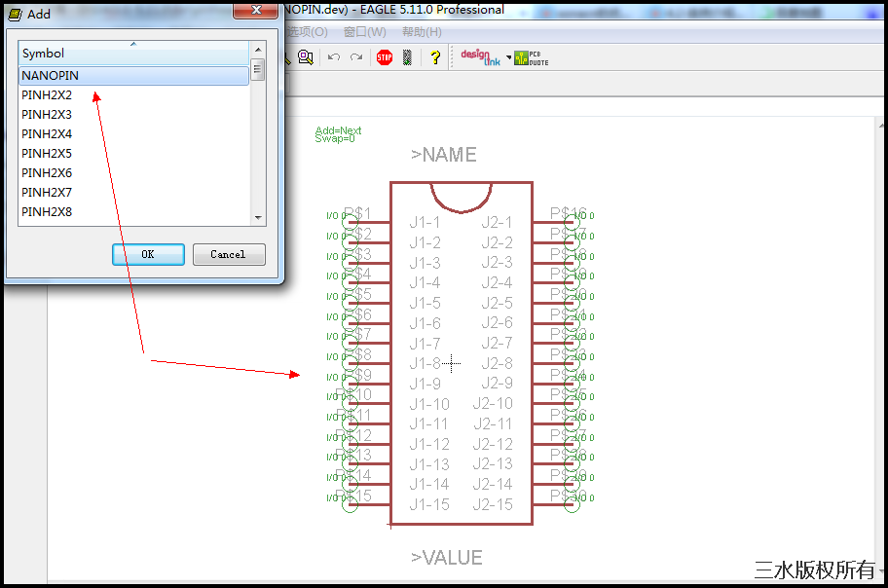Open the DesignLink dropdown arrow
Screen dimensions: 888x588
pos(508,57)
